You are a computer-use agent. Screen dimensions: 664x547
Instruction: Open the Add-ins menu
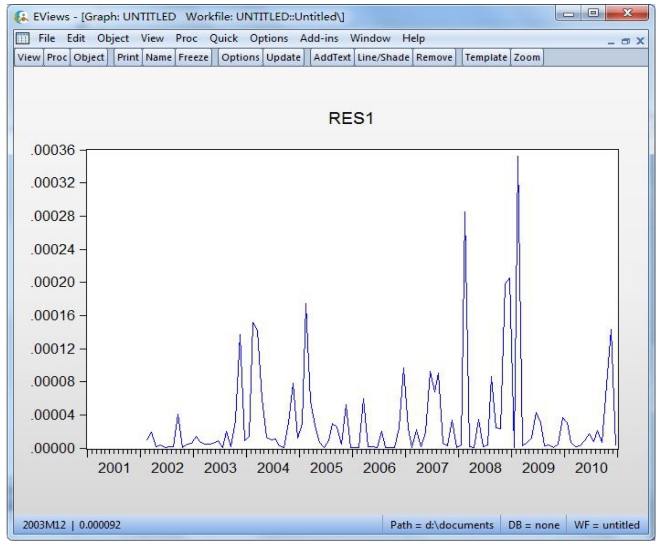click(320, 38)
